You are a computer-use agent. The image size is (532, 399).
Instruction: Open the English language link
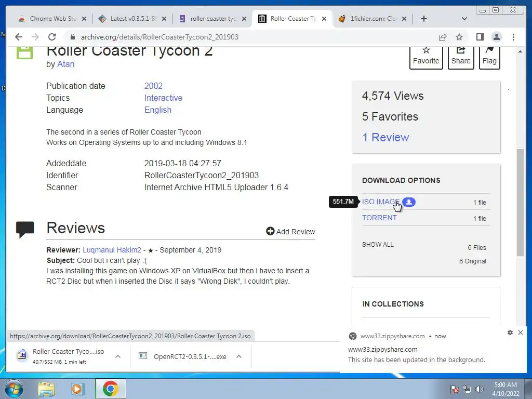coord(158,110)
